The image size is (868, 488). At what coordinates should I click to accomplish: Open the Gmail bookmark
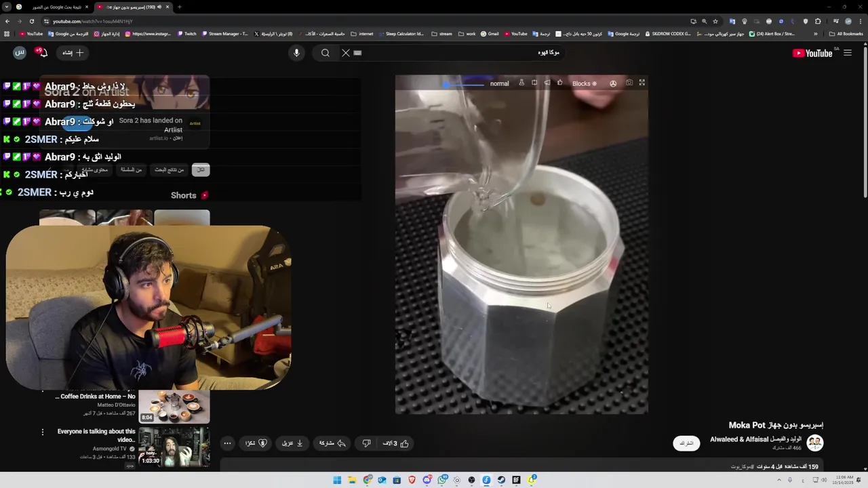click(x=490, y=33)
